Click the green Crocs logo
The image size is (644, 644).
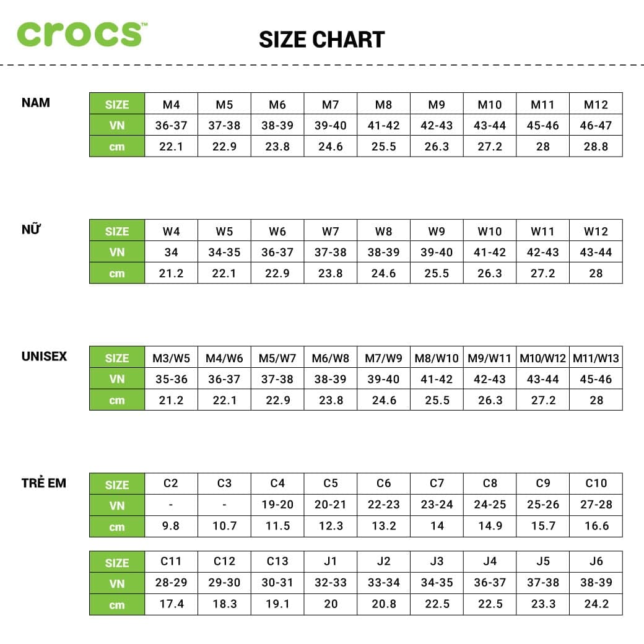pyautogui.click(x=82, y=34)
